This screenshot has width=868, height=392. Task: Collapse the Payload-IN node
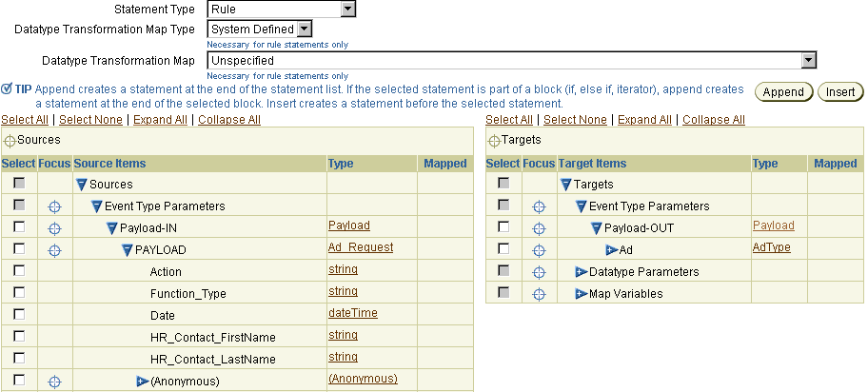click(112, 228)
